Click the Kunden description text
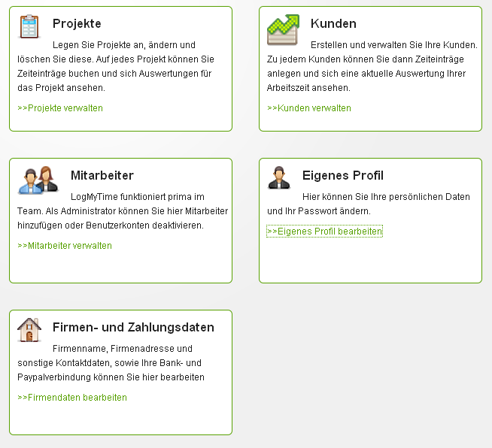The width and height of the screenshot is (492, 448). click(372, 66)
